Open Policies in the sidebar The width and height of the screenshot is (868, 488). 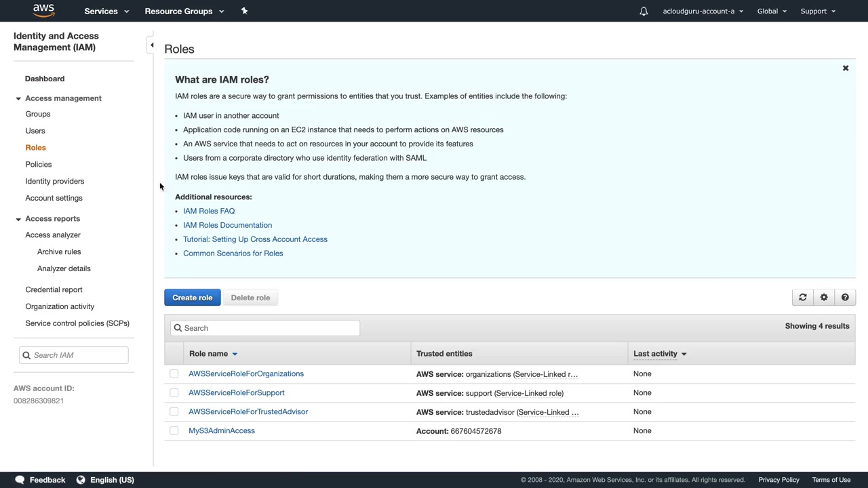tap(39, 164)
